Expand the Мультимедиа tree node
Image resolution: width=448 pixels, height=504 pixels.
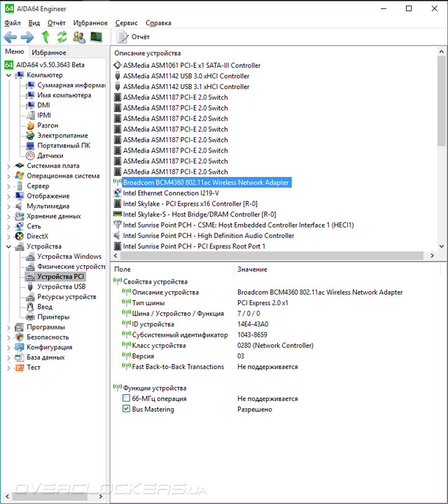click(x=8, y=206)
